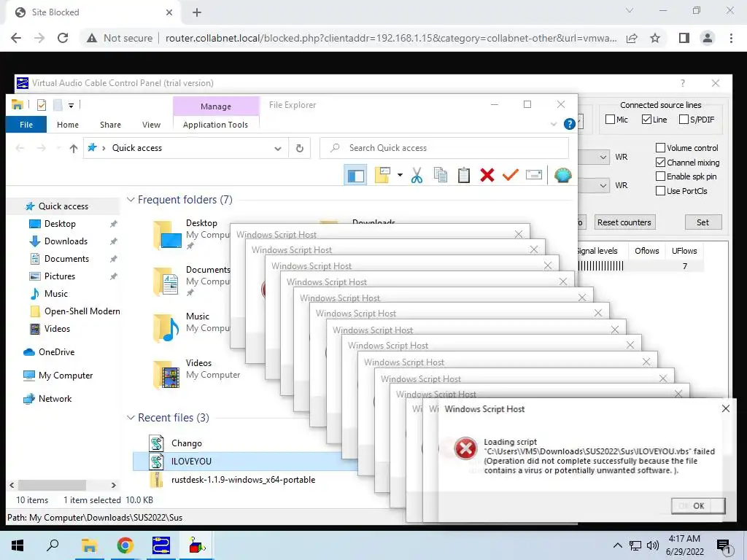Click the move-to folder toolbar icon
747x560 pixels.
[x=382, y=175]
